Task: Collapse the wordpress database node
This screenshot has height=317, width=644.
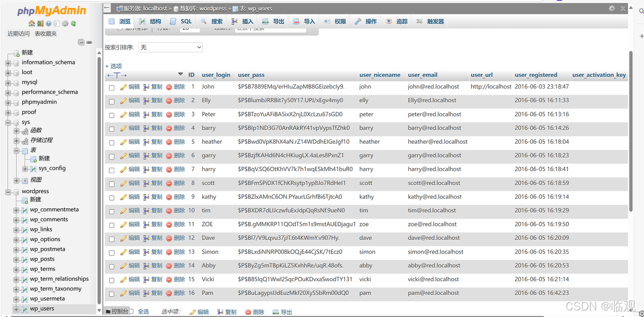Action: tap(8, 192)
